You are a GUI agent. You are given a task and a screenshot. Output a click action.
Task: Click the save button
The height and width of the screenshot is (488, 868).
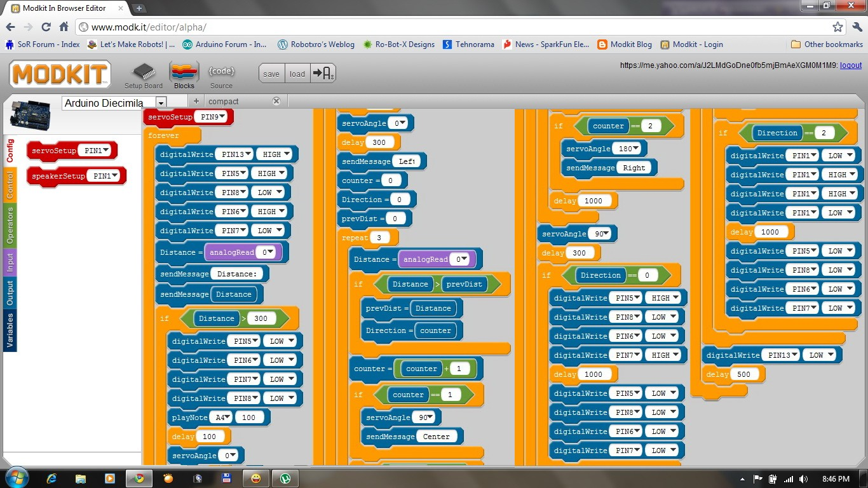pyautogui.click(x=271, y=73)
